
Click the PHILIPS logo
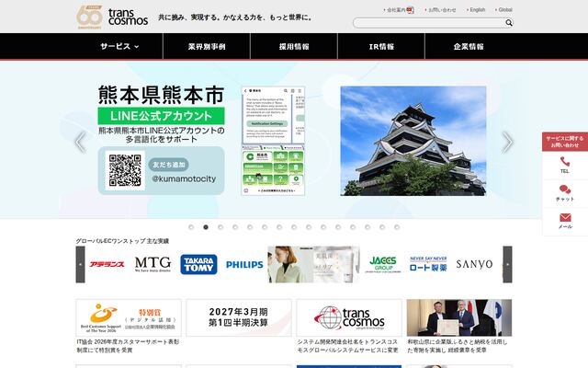pyautogui.click(x=244, y=265)
